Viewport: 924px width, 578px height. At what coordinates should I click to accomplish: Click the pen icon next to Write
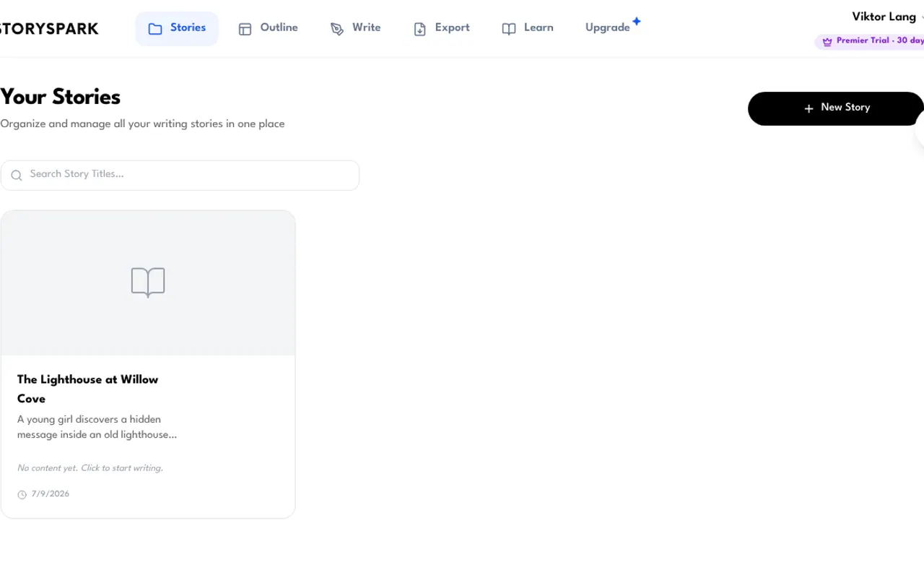pos(337,29)
